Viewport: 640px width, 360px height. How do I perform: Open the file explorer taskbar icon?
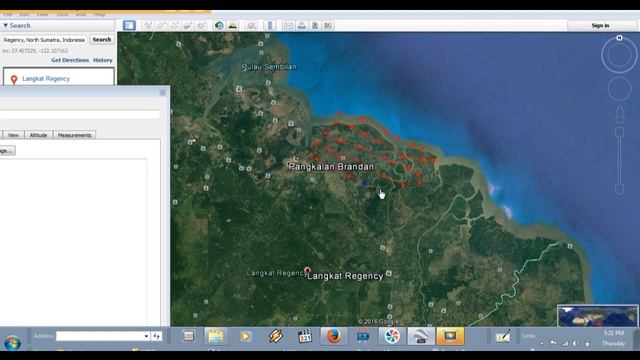point(216,336)
